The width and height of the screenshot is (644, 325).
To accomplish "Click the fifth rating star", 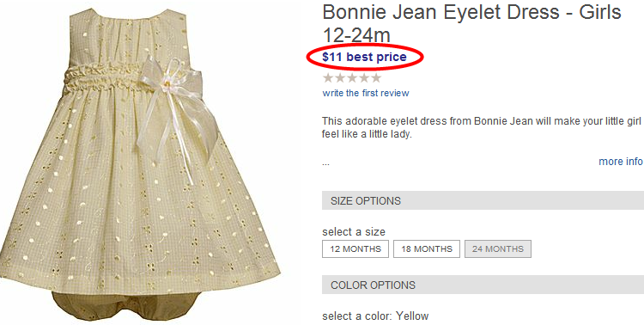I will click(376, 77).
